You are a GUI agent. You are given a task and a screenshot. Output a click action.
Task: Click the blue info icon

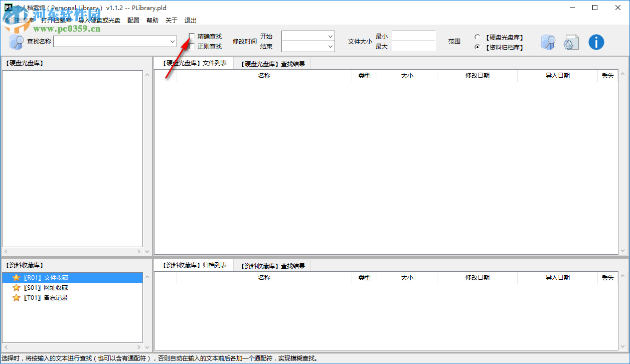[596, 42]
